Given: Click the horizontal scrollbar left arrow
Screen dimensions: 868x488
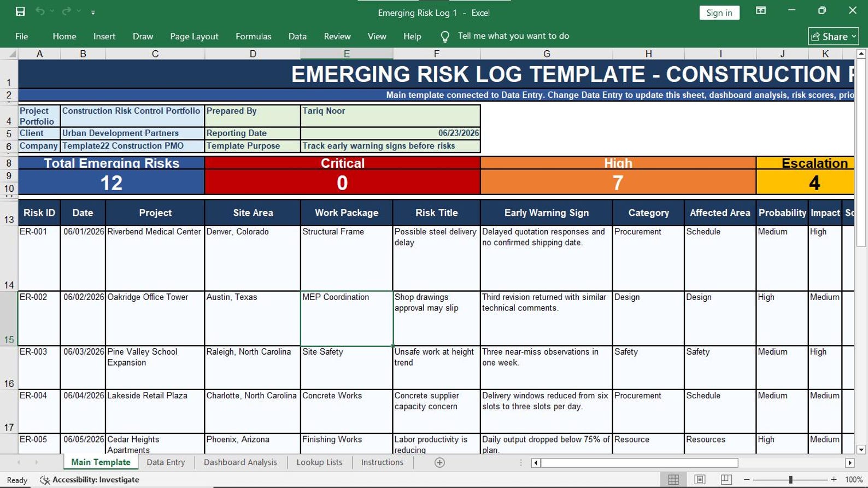Looking at the screenshot, I should pyautogui.click(x=536, y=463).
